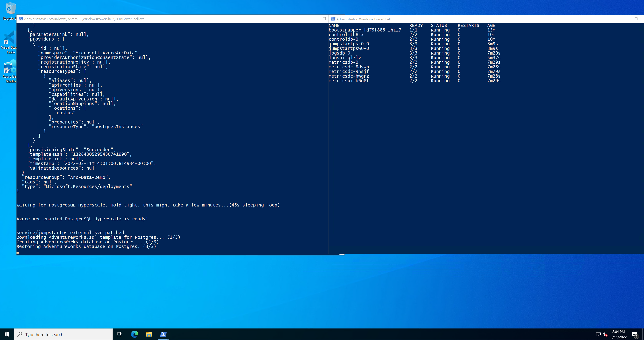The width and height of the screenshot is (644, 340).
Task: Open the Action Center notifications icon
Action: (635, 334)
